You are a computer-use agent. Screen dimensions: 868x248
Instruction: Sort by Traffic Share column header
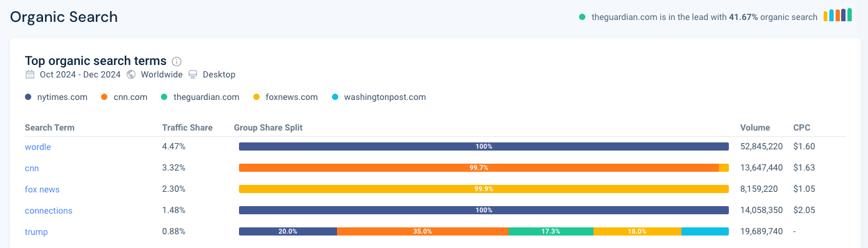pos(187,127)
